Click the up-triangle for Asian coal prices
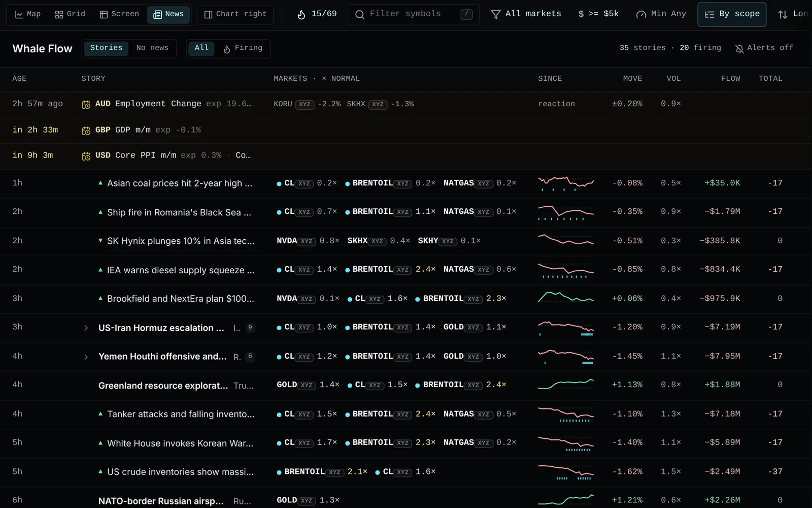The width and height of the screenshot is (812, 508). [100, 183]
